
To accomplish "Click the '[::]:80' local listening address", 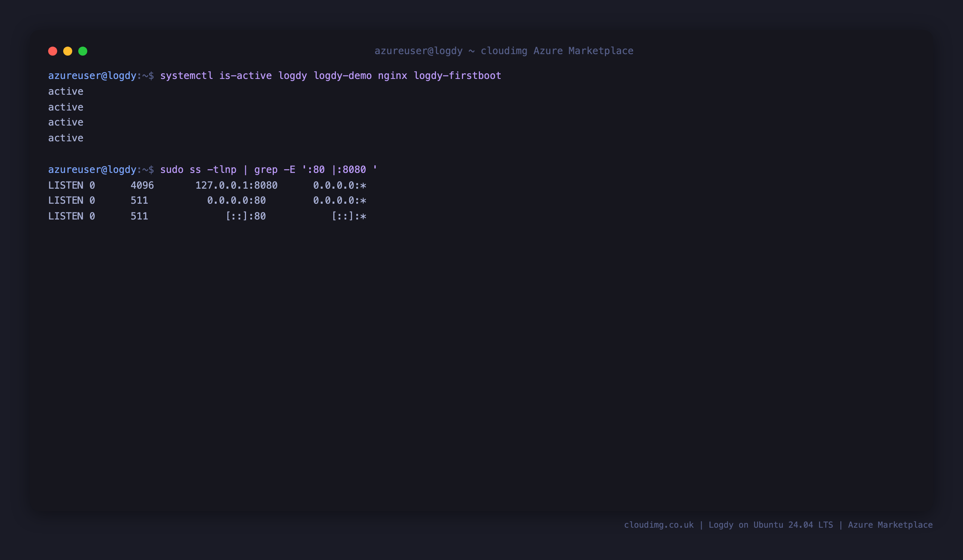I will [245, 216].
